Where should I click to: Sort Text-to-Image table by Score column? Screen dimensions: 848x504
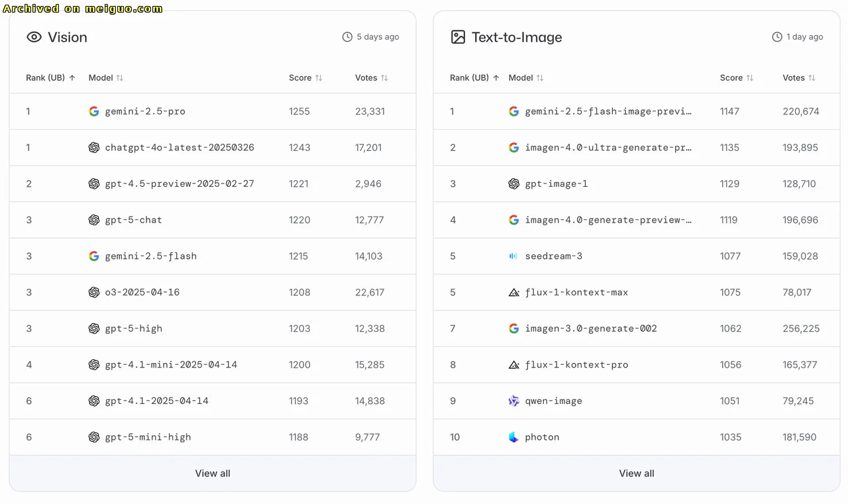(737, 77)
